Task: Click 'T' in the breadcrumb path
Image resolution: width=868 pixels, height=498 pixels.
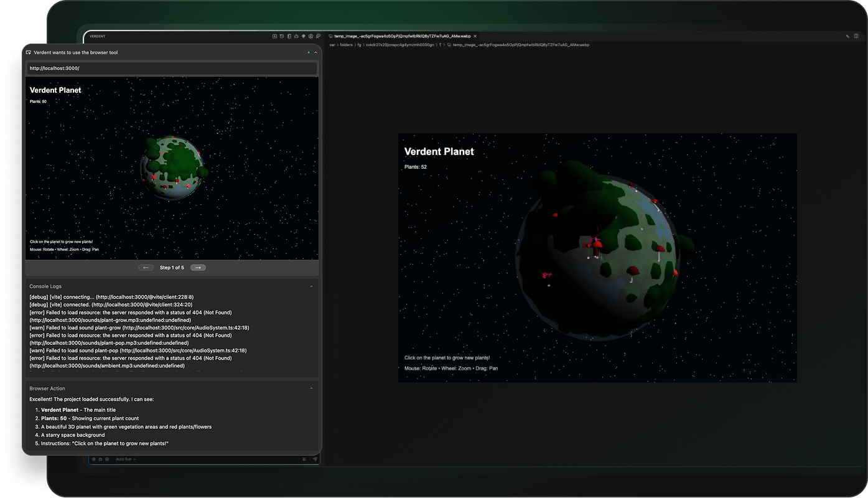Action: pyautogui.click(x=440, y=45)
